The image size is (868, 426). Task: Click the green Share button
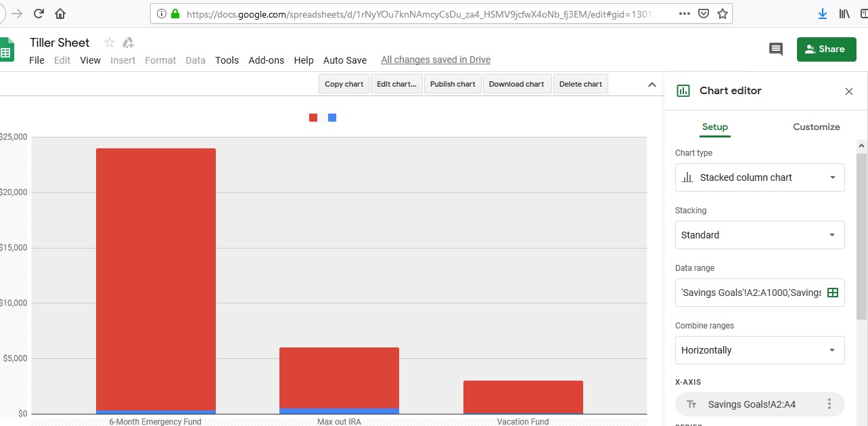coord(827,49)
